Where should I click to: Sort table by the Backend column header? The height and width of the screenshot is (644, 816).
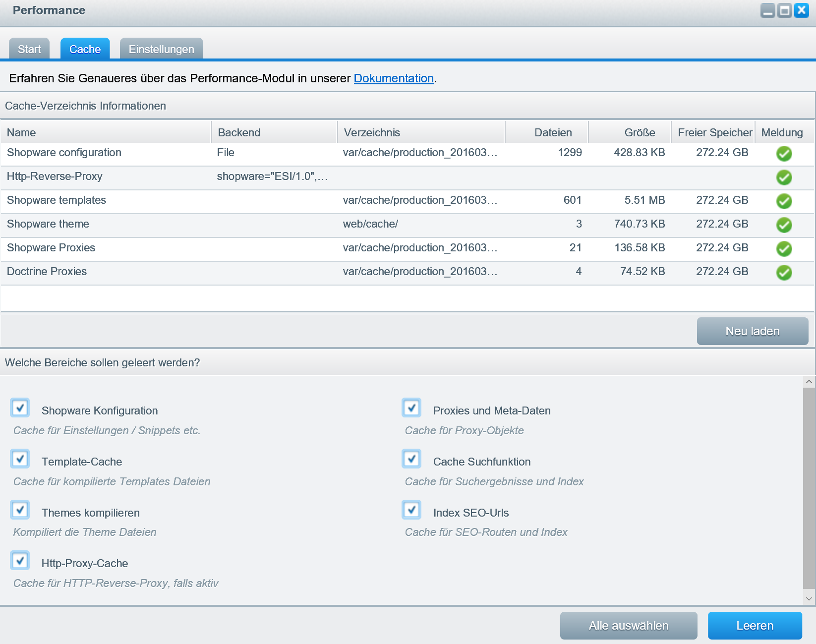tap(275, 132)
